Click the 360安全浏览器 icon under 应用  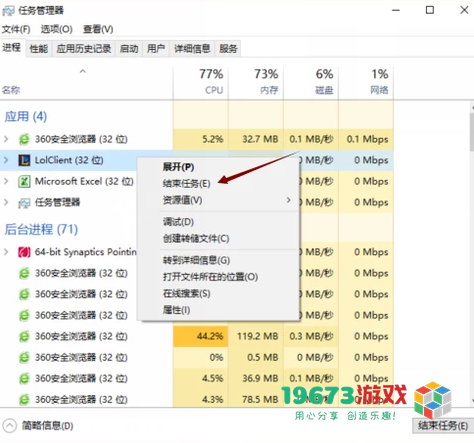click(24, 139)
